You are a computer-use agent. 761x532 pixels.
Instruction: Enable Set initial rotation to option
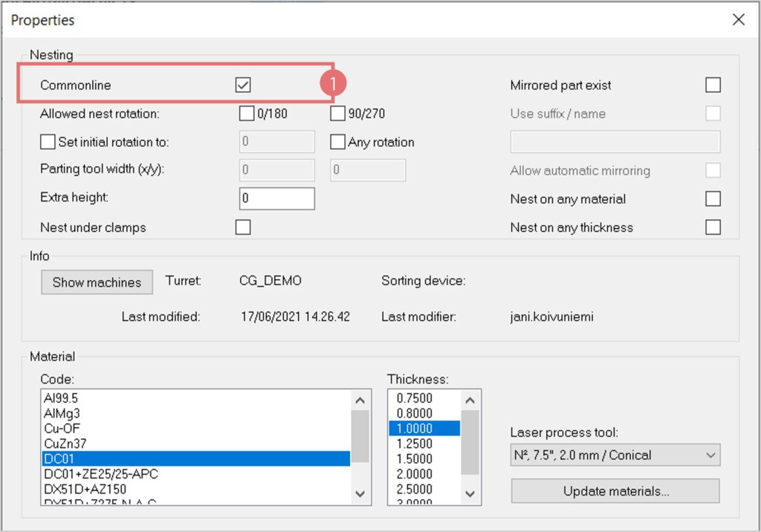[48, 142]
